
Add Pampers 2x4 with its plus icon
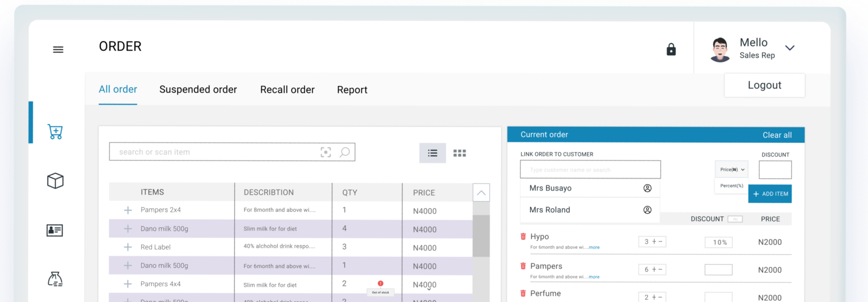[128, 210]
